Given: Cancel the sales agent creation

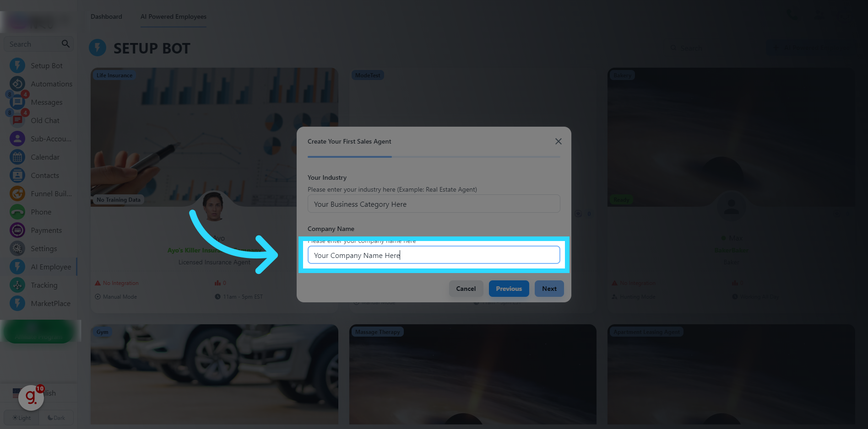Looking at the screenshot, I should click(x=466, y=289).
